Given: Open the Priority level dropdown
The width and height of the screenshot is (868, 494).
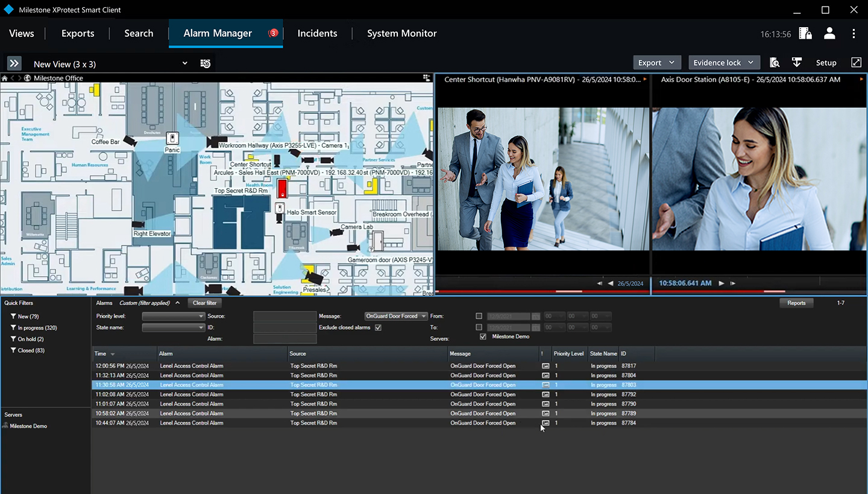Looking at the screenshot, I should point(174,316).
